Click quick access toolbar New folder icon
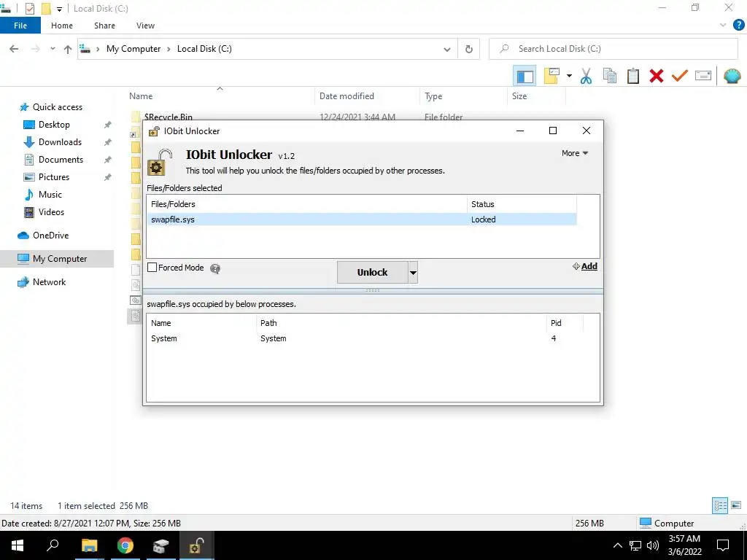Screen dimensions: 747x560 [x=46, y=9]
